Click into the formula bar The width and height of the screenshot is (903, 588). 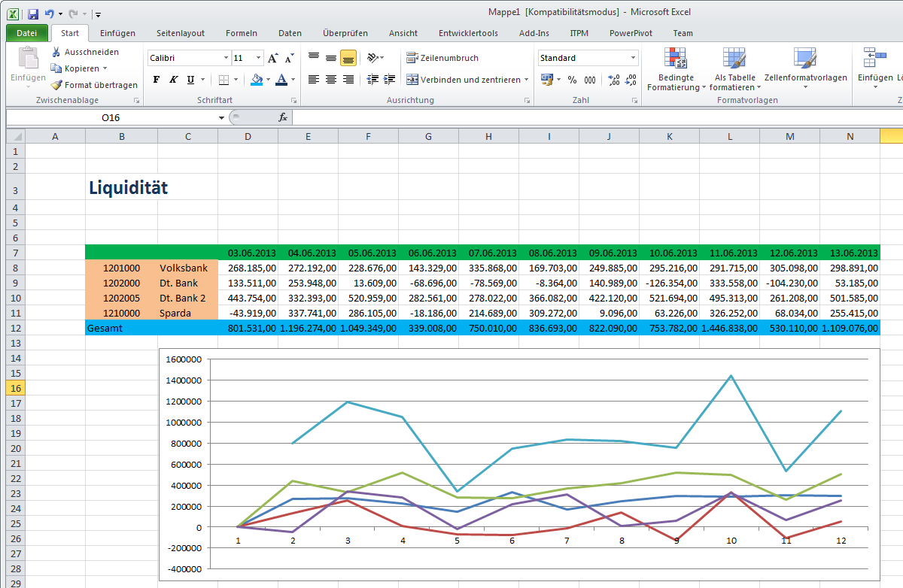pos(597,117)
